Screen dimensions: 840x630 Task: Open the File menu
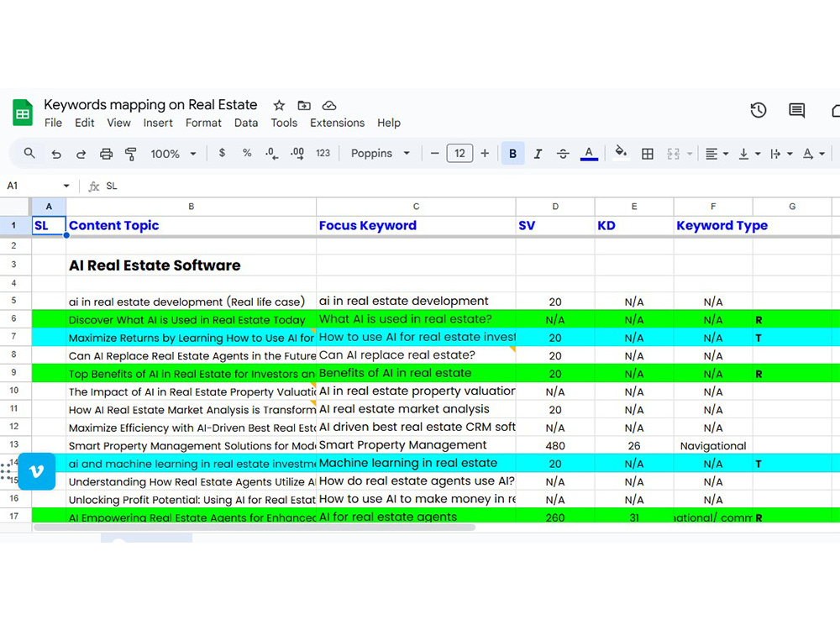(x=53, y=123)
